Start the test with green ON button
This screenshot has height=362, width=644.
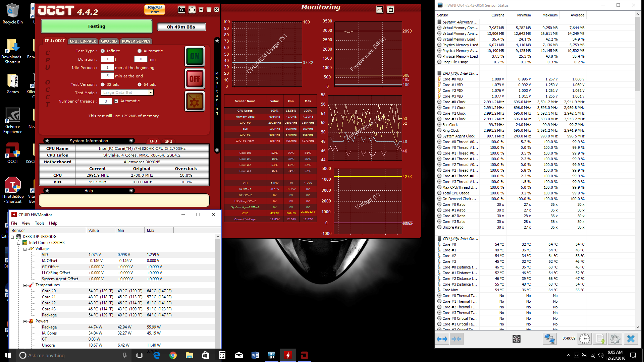click(x=195, y=56)
